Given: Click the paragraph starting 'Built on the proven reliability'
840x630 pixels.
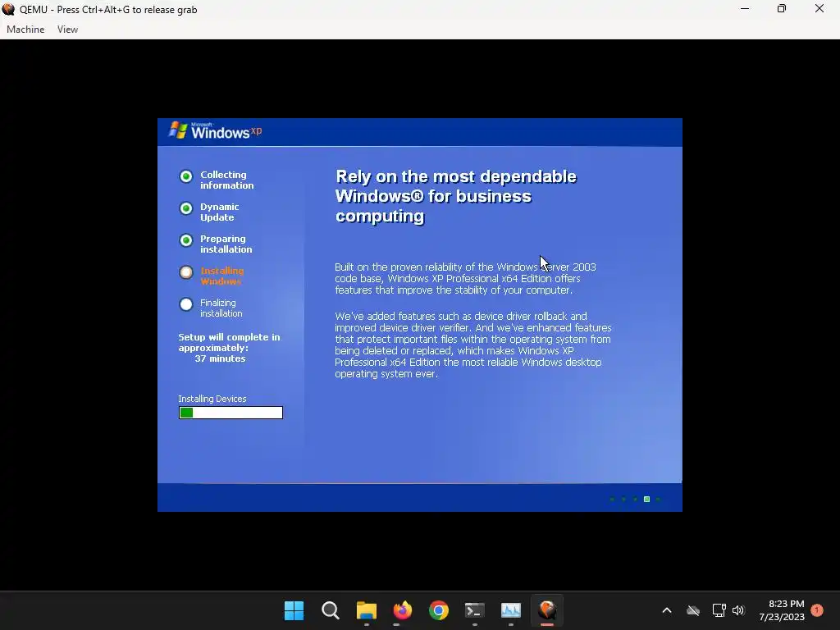Looking at the screenshot, I should click(465, 279).
